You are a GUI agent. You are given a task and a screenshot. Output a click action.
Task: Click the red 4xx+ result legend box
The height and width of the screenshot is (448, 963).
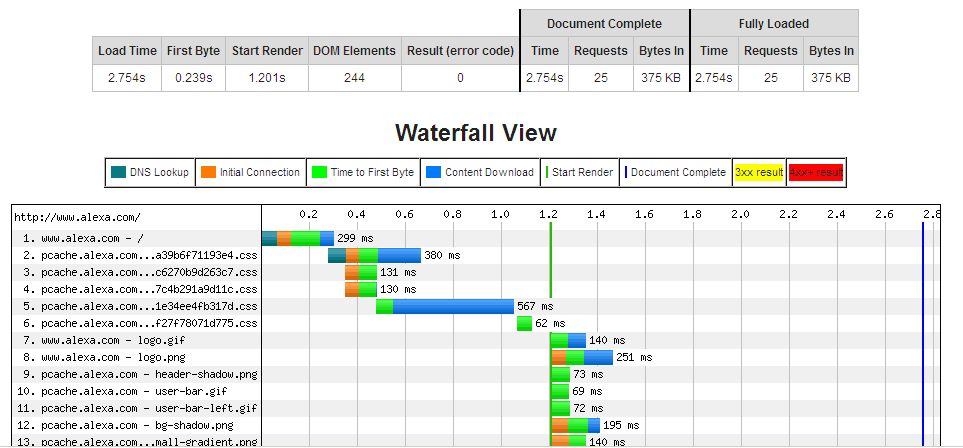(816, 173)
